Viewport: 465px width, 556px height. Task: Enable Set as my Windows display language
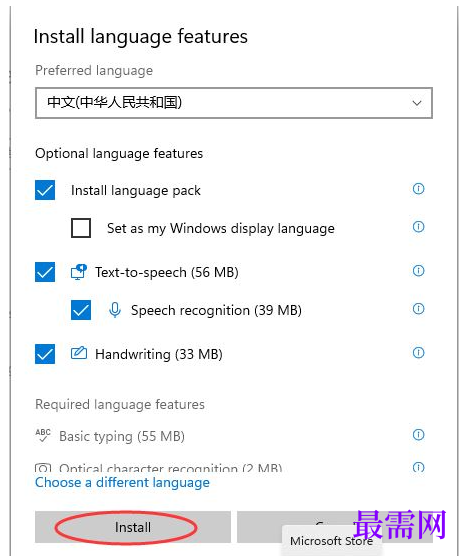click(x=81, y=228)
